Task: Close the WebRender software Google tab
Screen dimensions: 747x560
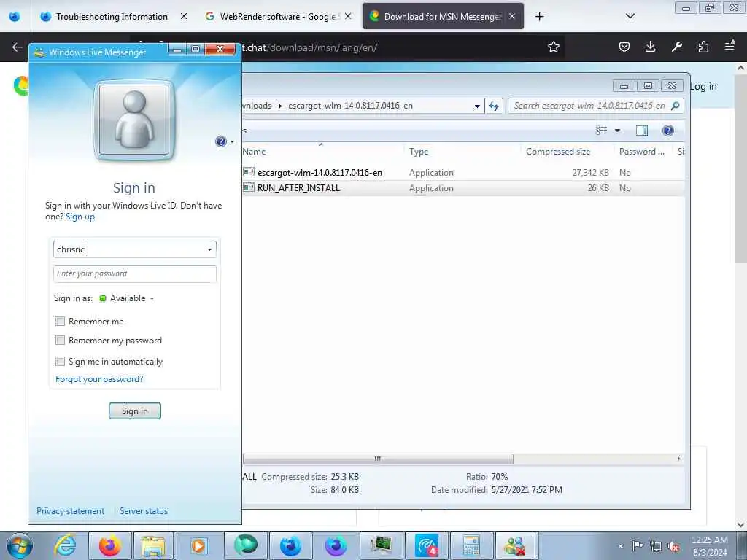Action: 348,16
